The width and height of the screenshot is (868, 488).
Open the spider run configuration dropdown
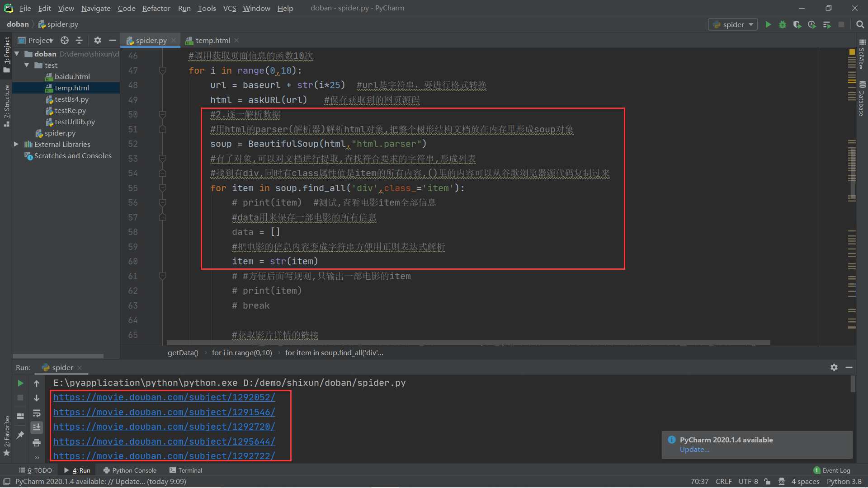733,24
